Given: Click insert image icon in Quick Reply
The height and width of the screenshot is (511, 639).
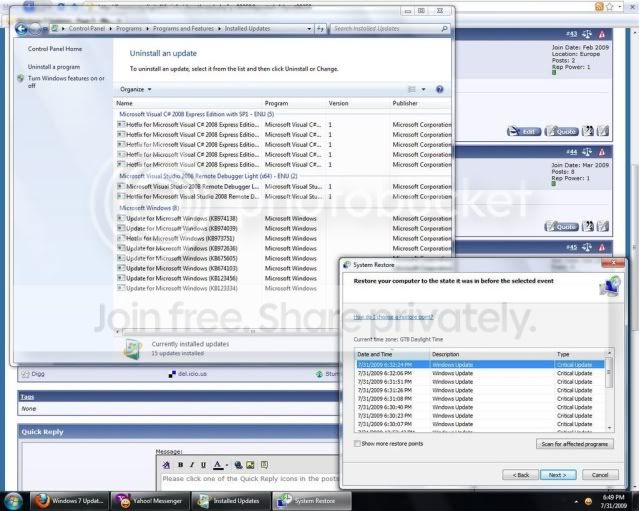Looking at the screenshot, I should (x=250, y=465).
